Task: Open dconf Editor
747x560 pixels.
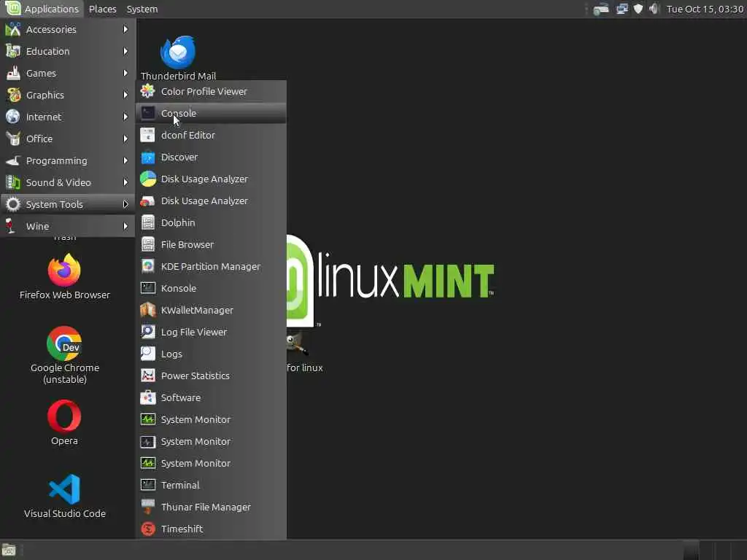Action: 211,135
